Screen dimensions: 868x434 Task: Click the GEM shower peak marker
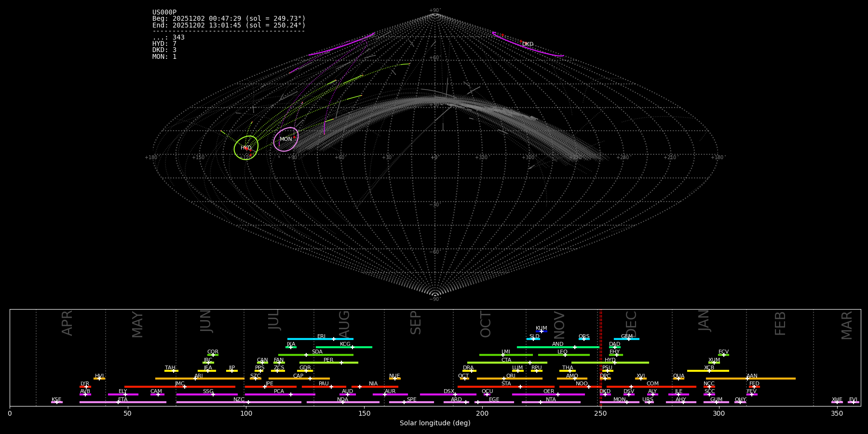click(x=628, y=339)
